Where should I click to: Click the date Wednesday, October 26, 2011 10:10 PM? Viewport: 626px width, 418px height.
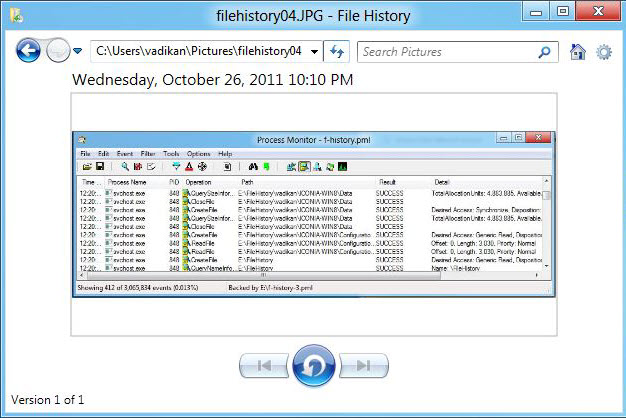212,80
